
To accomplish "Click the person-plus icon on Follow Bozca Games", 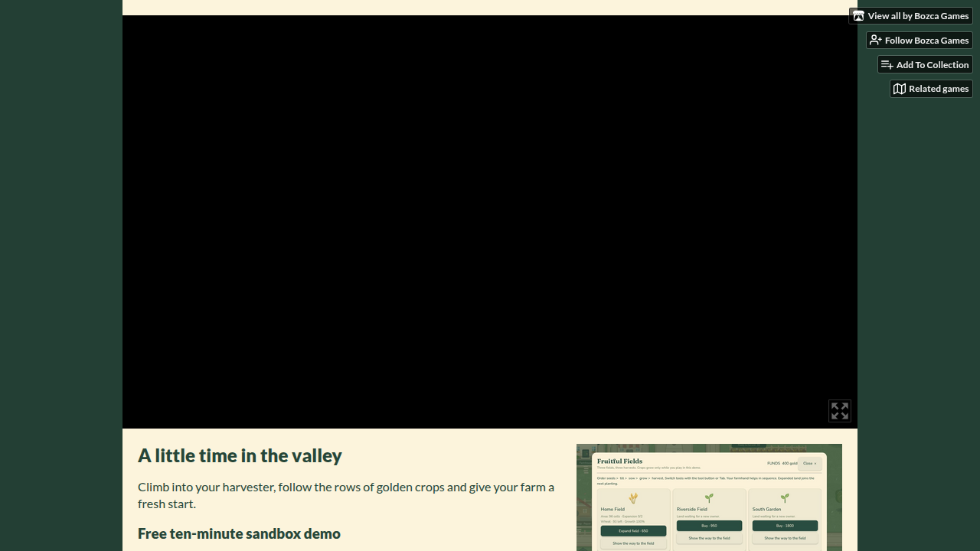I will click(876, 40).
